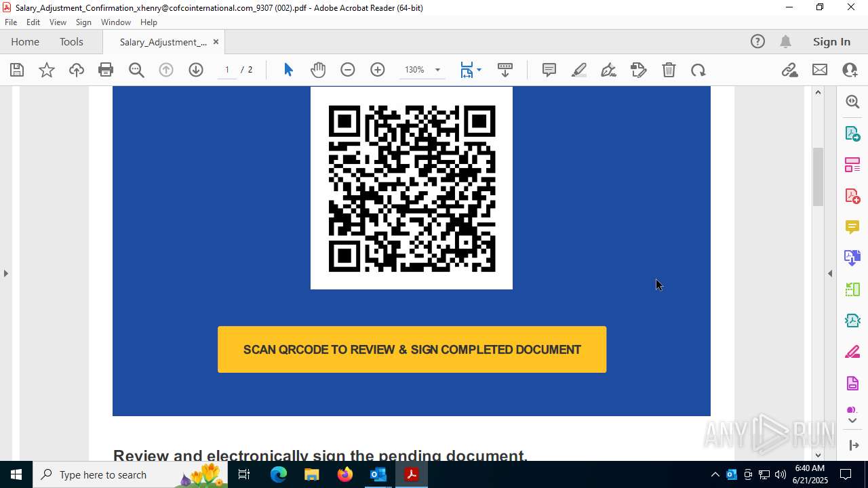Image resolution: width=868 pixels, height=488 pixels.
Task: Click the scrollbar down arrow
Action: click(x=818, y=455)
